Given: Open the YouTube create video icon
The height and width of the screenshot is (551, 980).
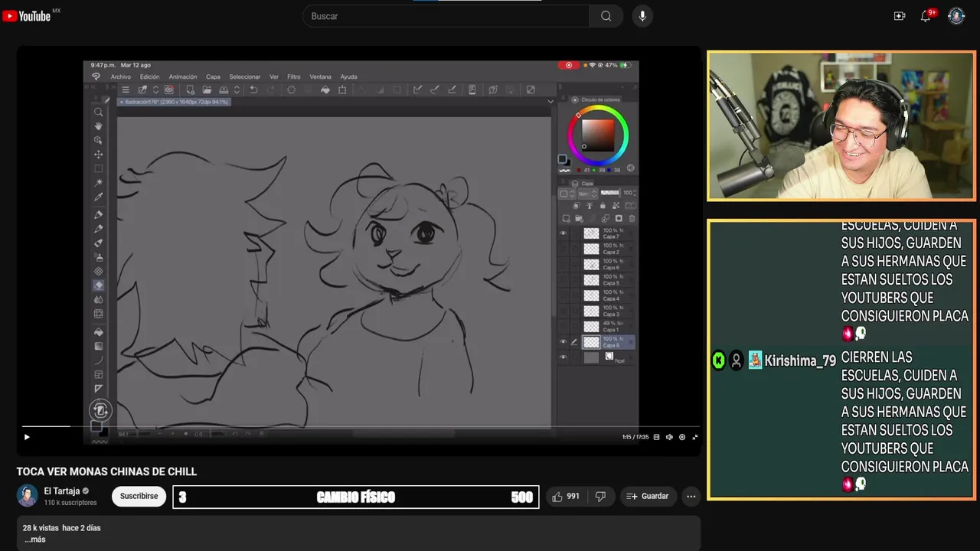Looking at the screenshot, I should (900, 16).
